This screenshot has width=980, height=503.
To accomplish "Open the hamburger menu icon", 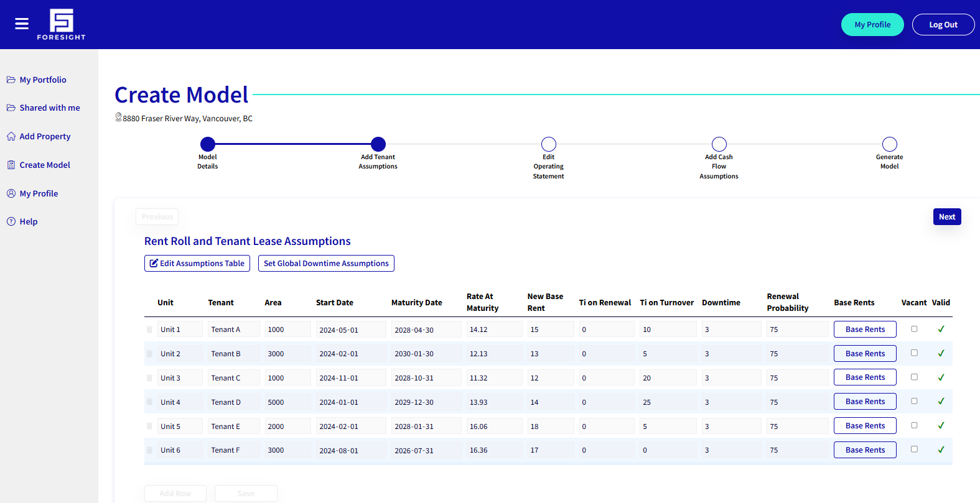I will [22, 24].
